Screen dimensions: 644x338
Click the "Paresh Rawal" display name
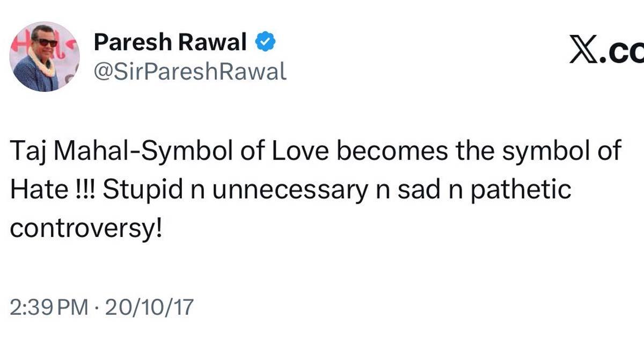coord(170,42)
